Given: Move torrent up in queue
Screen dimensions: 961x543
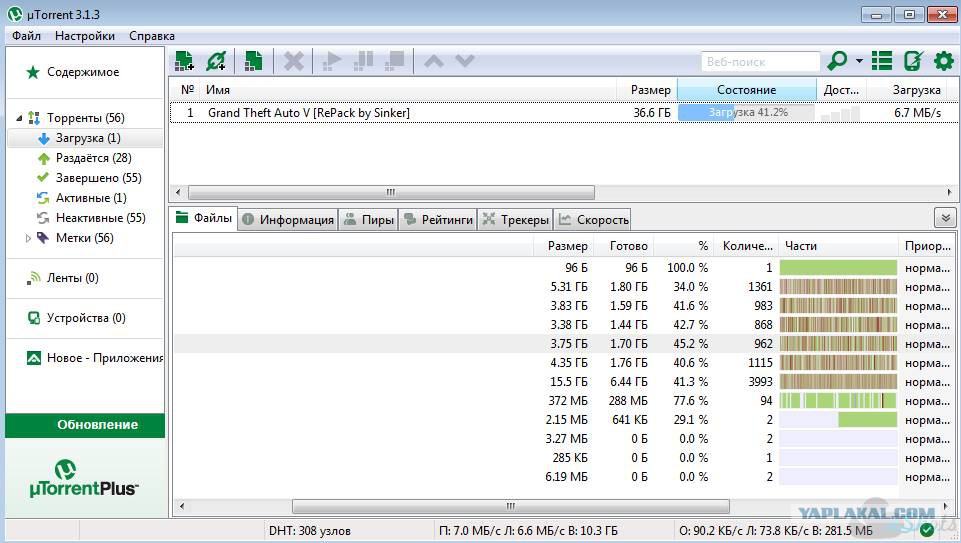Looking at the screenshot, I should [x=434, y=61].
